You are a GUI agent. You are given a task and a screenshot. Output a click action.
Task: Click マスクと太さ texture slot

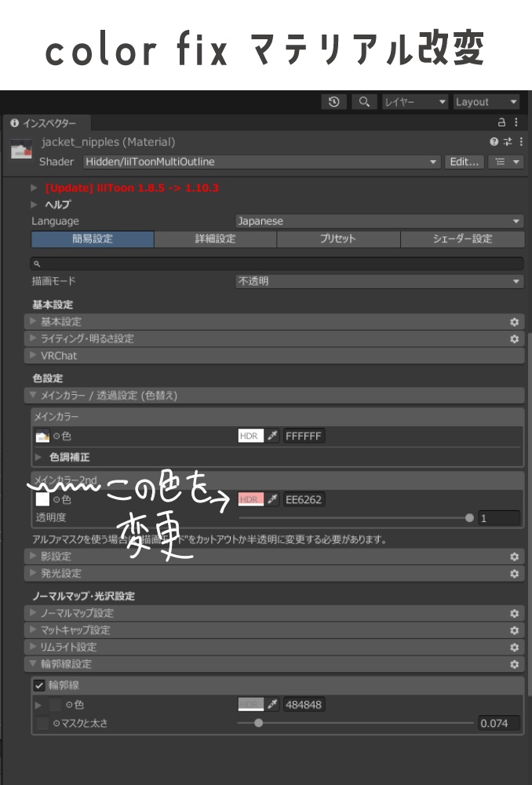[x=42, y=723]
